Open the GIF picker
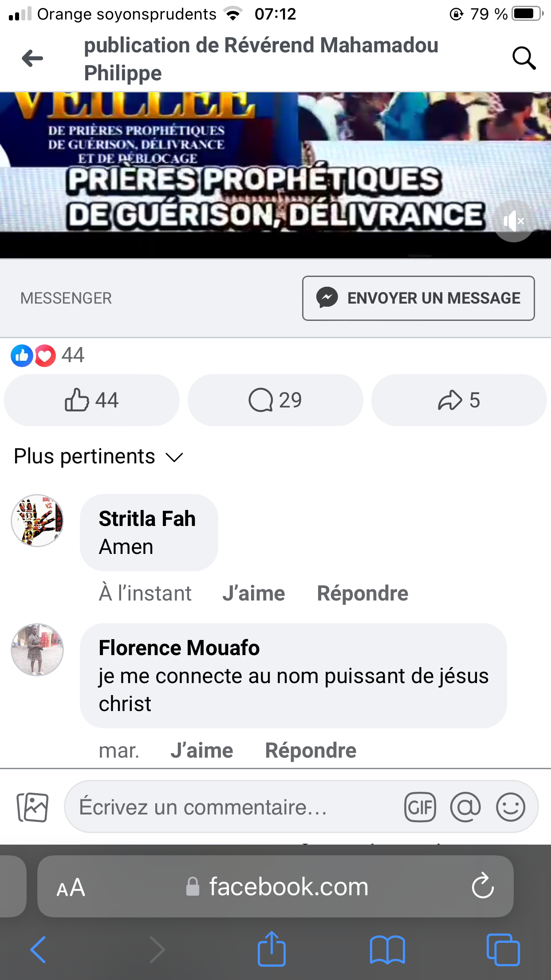551x980 pixels. coord(420,807)
